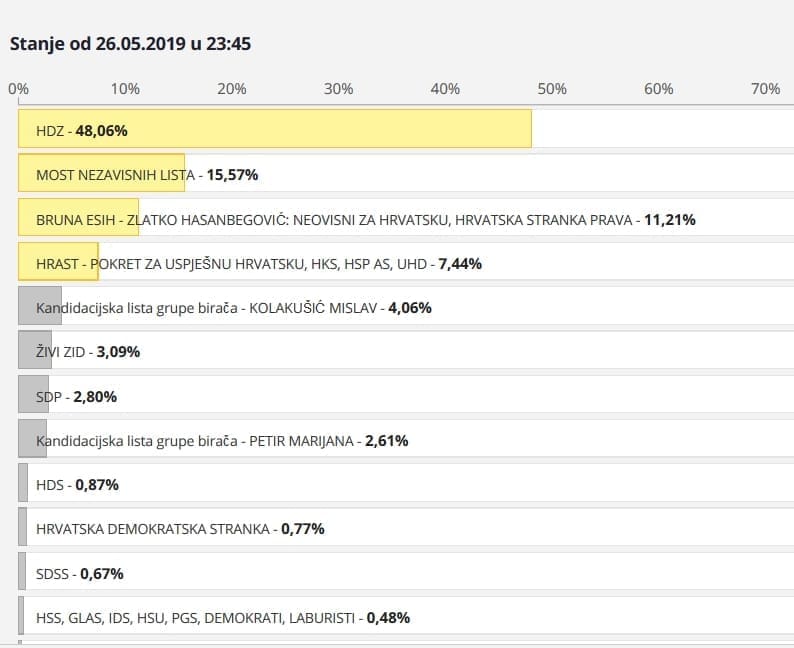Click the 30% axis tick label
The height and width of the screenshot is (648, 794).
point(339,89)
